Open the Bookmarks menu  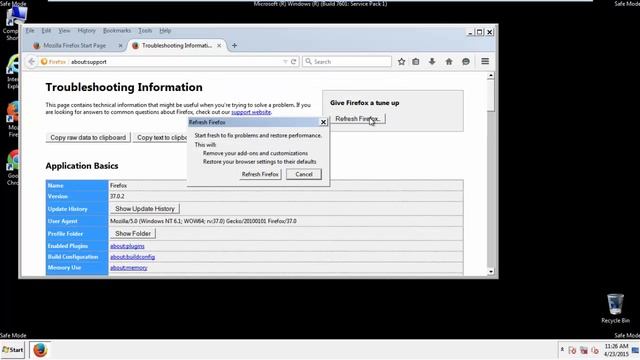[117, 31]
